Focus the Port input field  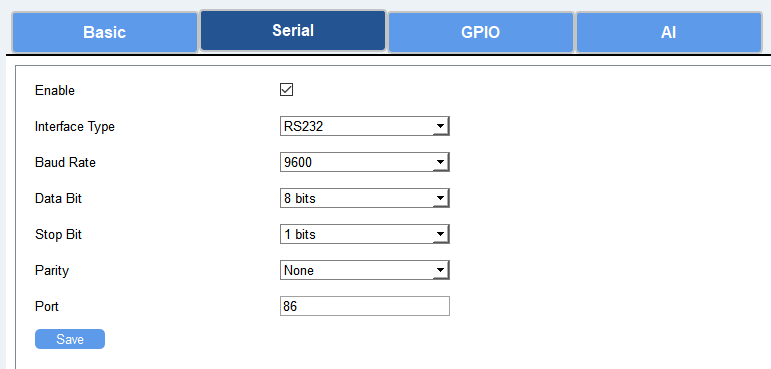click(x=365, y=306)
